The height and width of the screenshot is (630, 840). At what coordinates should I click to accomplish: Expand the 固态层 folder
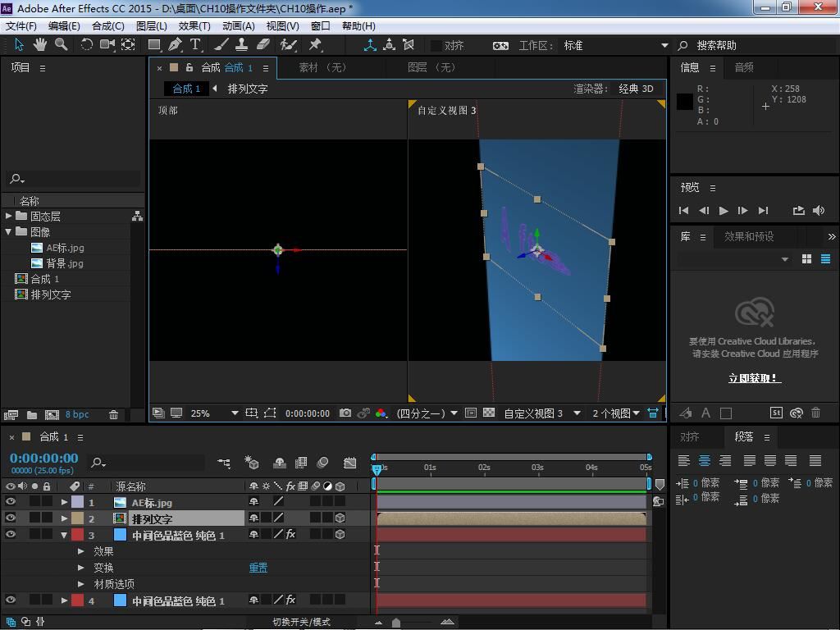(8, 216)
